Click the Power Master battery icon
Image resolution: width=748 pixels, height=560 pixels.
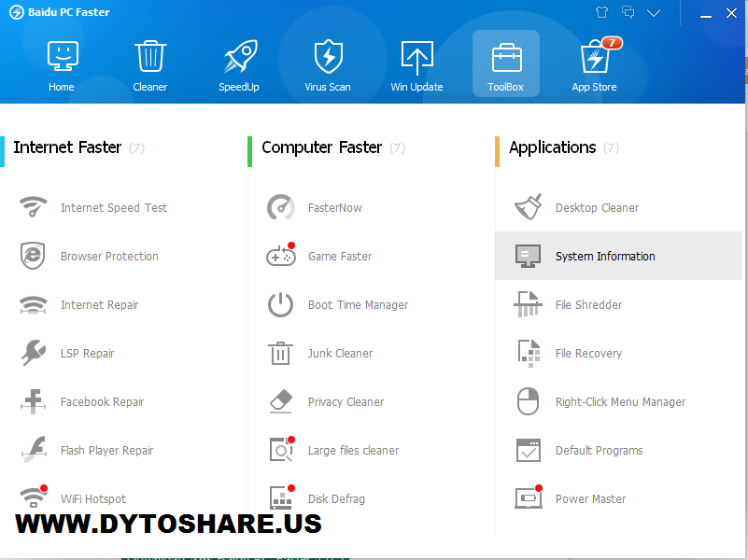(529, 497)
